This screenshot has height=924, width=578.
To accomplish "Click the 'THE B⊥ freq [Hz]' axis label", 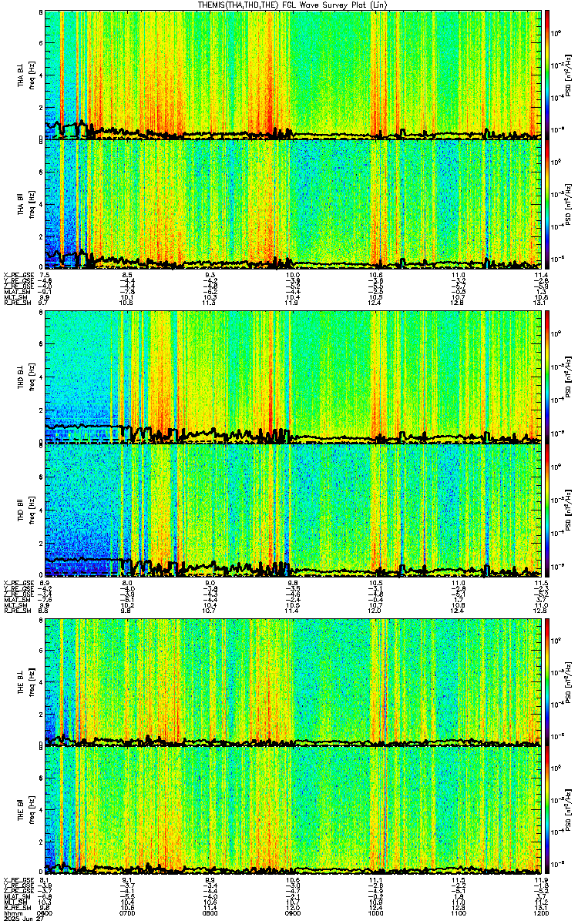I will tap(25, 681).
